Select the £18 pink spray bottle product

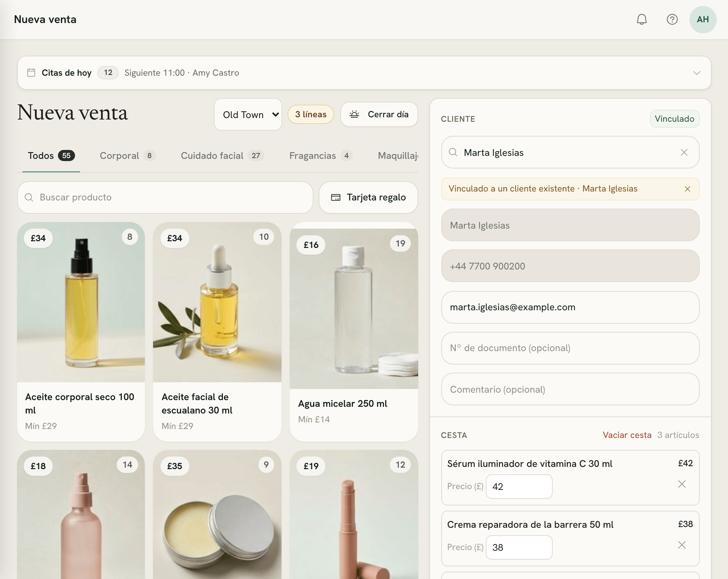pos(81,514)
